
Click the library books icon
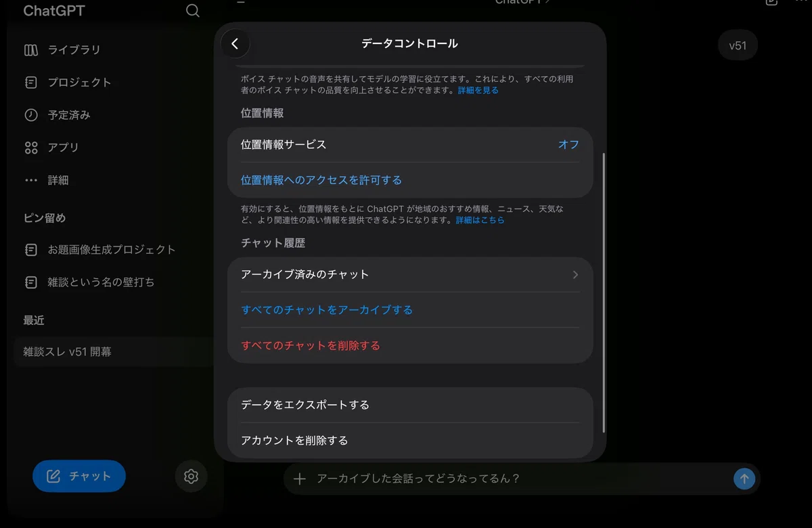[31, 50]
